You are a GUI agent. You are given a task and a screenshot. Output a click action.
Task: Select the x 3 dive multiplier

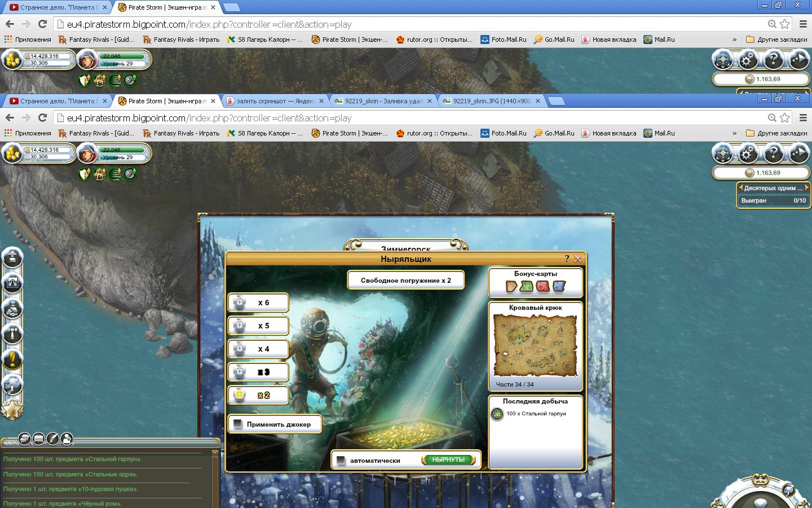point(258,372)
